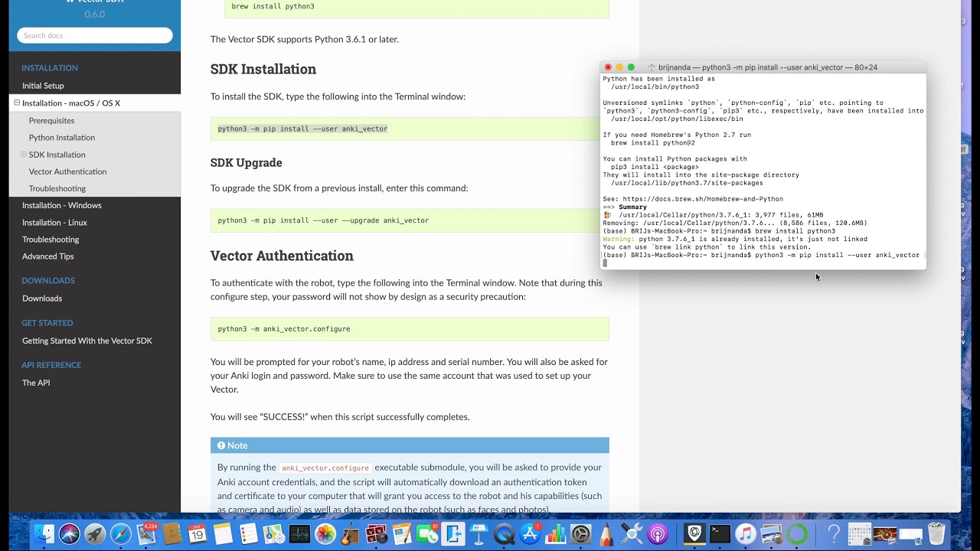Open Maps icon in Dock
Screen dimensions: 980x551
click(x=274, y=533)
